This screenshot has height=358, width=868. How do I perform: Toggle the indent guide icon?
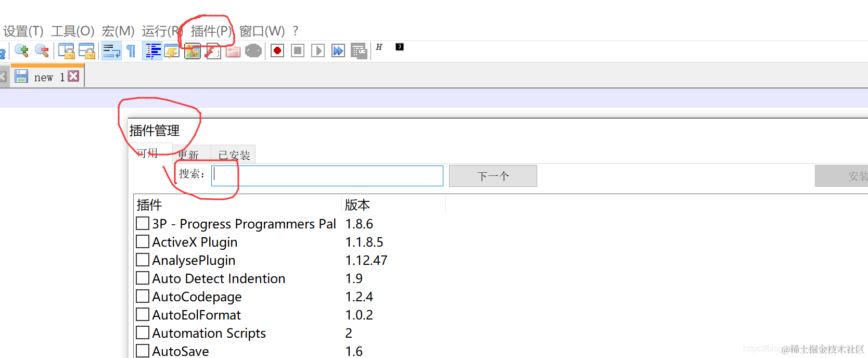tap(152, 51)
